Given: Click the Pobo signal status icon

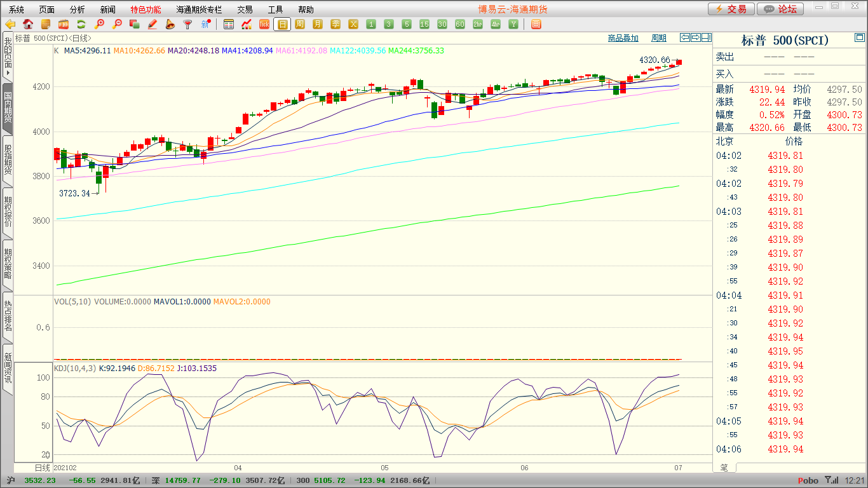Looking at the screenshot, I should (x=831, y=480).
